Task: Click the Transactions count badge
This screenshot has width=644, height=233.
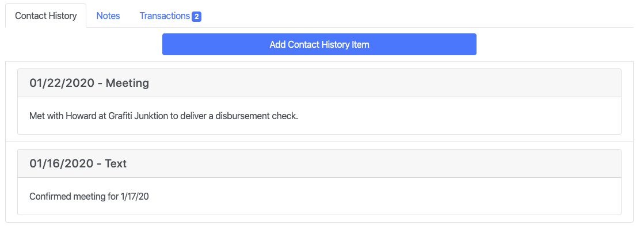Action: click(196, 17)
